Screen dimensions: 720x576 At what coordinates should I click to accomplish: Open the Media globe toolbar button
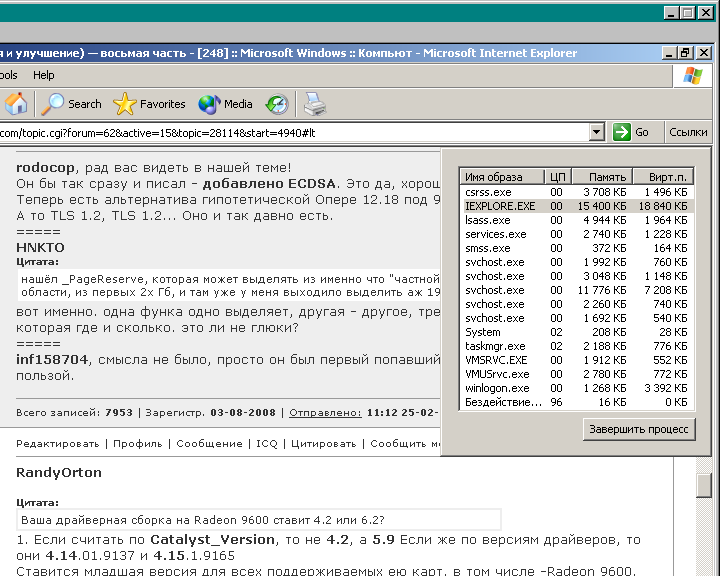coord(225,104)
